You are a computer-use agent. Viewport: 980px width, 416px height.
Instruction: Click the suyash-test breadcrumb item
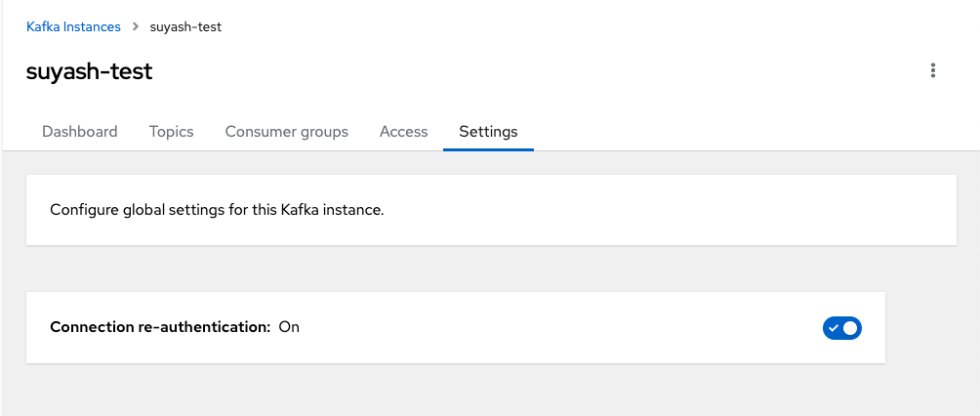(x=185, y=27)
